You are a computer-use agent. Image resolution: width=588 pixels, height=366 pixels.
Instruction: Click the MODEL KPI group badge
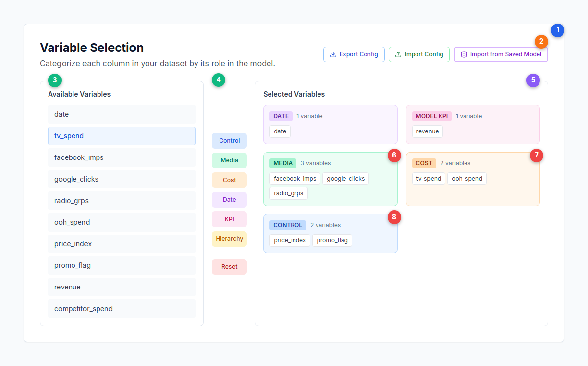pyautogui.click(x=432, y=116)
